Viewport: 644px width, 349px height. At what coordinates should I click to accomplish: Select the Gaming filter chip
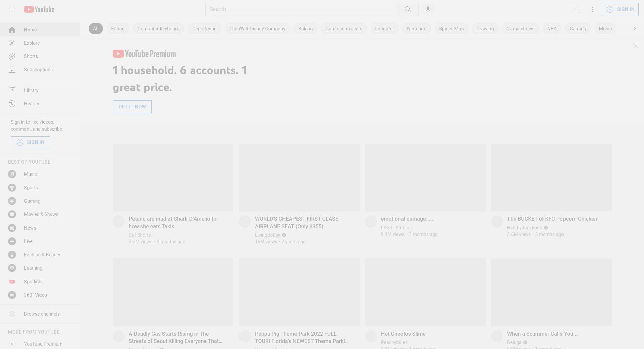pos(578,29)
